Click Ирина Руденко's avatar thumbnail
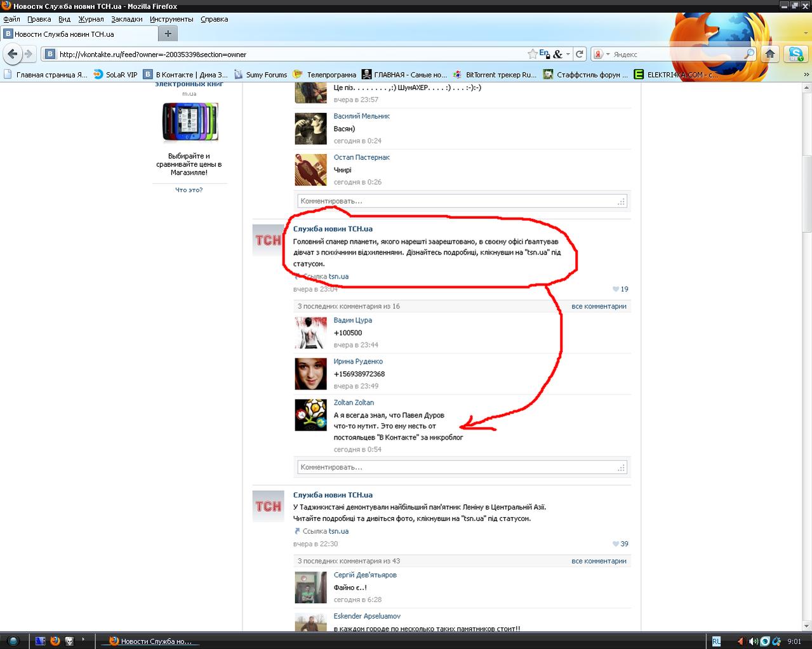Viewport: 812px width, 649px height. 310,374
